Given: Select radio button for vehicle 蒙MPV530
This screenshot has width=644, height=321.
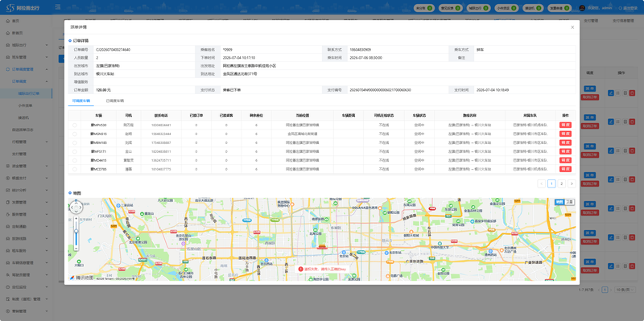Looking at the screenshot, I should (x=74, y=125).
